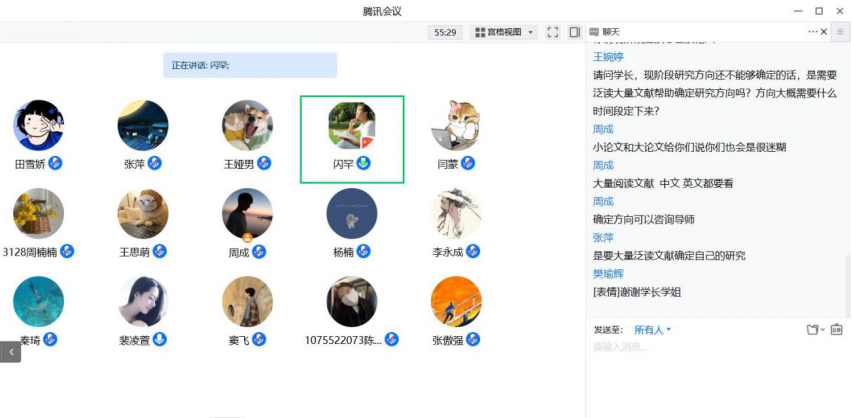Open the file send icon in chat
Viewport: 852px width, 418px height.
pyautogui.click(x=815, y=329)
